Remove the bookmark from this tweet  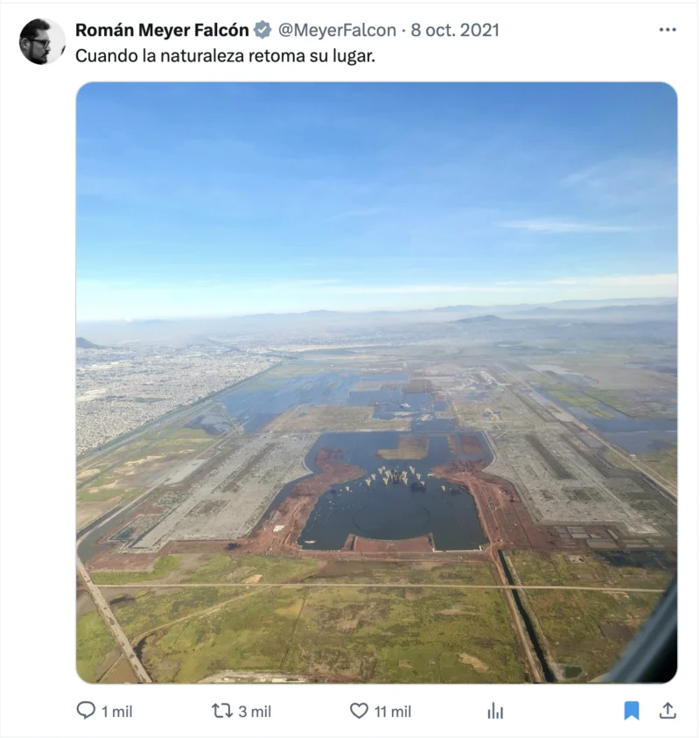tap(632, 711)
